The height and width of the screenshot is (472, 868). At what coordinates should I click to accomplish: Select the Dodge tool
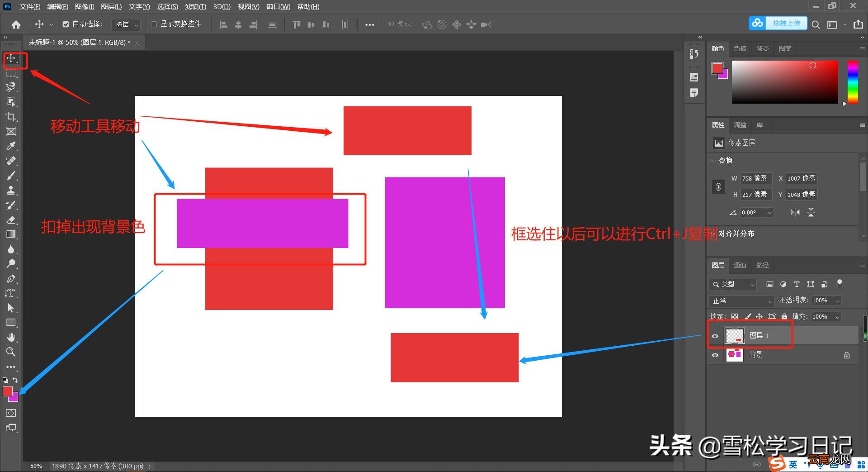click(x=11, y=264)
